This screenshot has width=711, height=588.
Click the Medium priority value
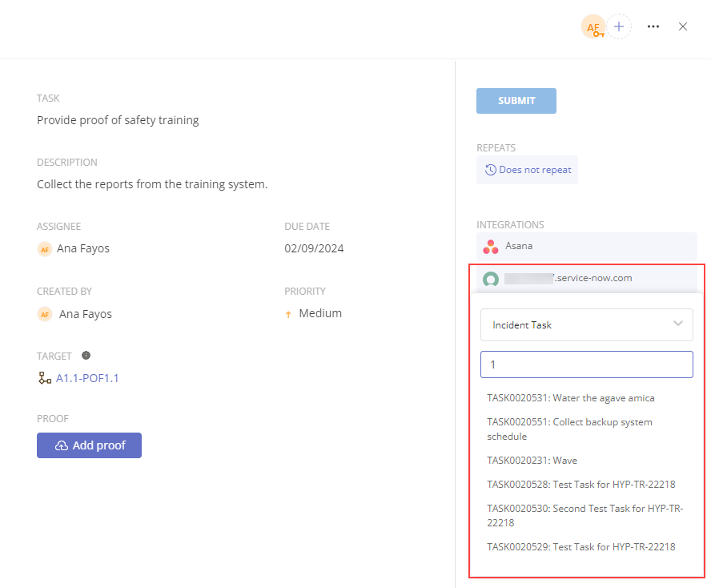click(x=320, y=313)
